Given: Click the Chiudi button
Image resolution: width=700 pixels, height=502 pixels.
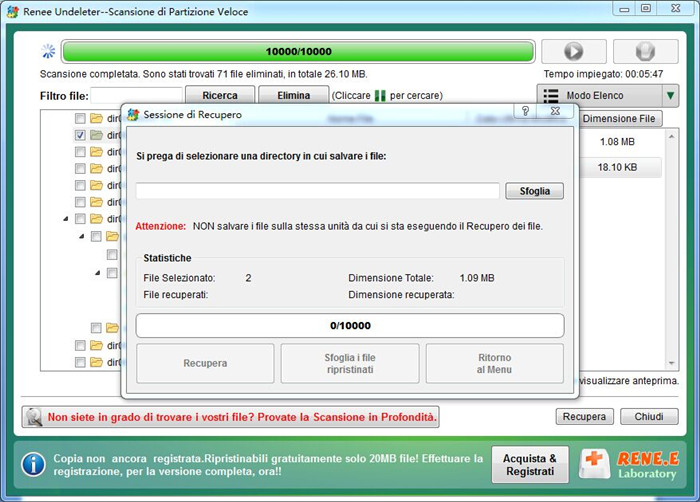Looking at the screenshot, I should (x=649, y=417).
